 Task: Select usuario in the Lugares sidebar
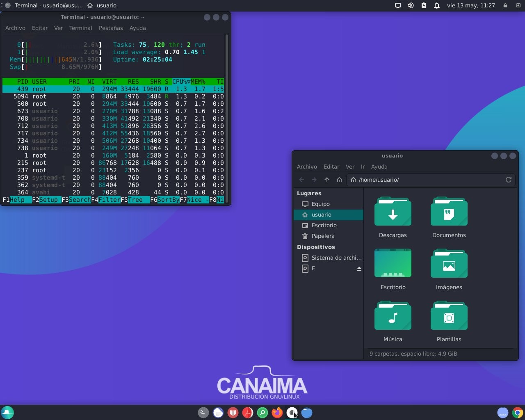tap(329, 215)
